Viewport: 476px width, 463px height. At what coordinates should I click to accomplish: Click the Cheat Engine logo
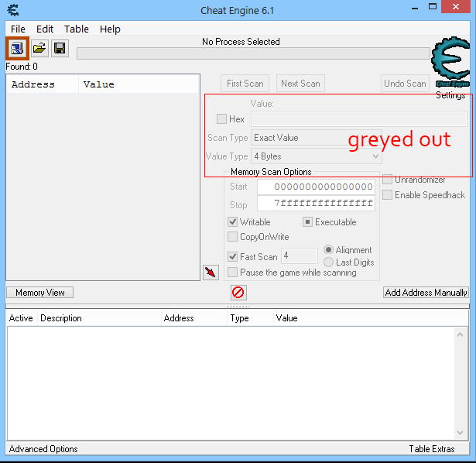(x=450, y=62)
